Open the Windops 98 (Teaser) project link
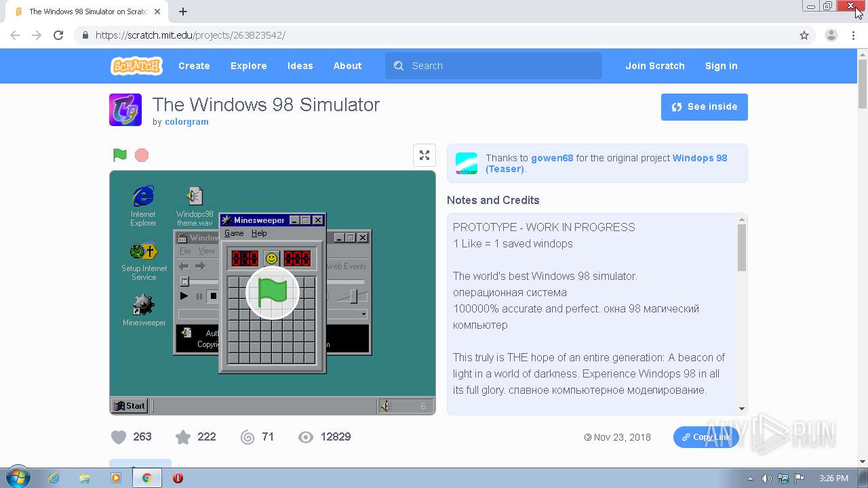868x488 pixels. [606, 163]
